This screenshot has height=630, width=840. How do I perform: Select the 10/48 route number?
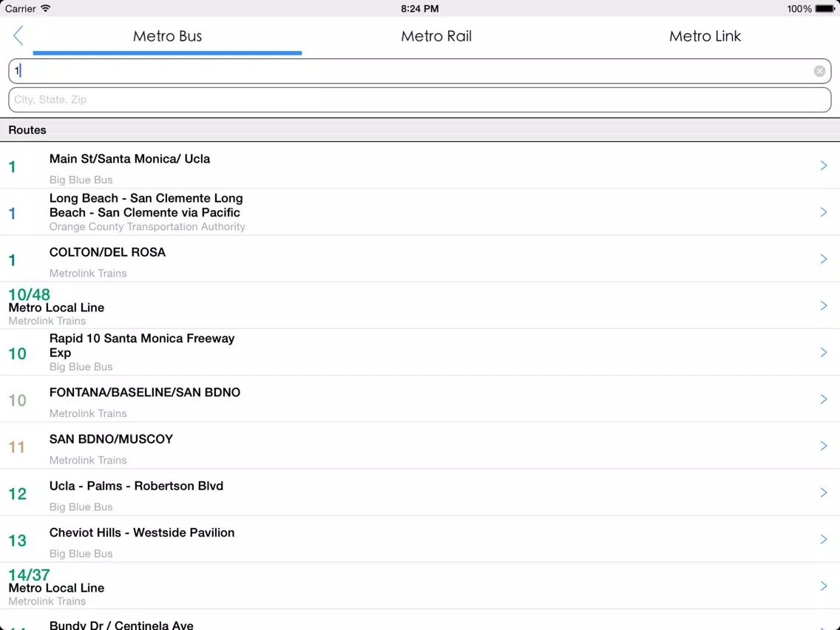pos(29,294)
